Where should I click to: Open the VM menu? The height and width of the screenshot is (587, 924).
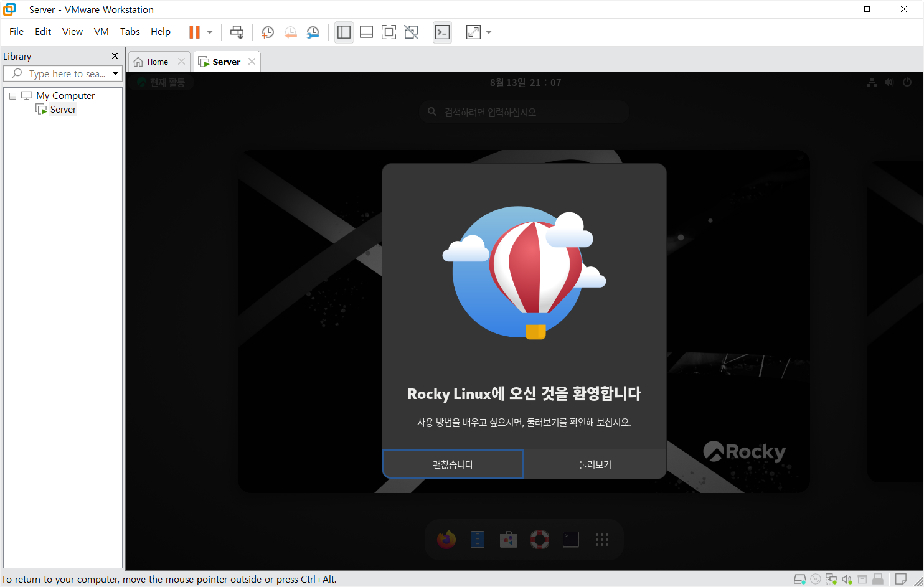coord(101,32)
